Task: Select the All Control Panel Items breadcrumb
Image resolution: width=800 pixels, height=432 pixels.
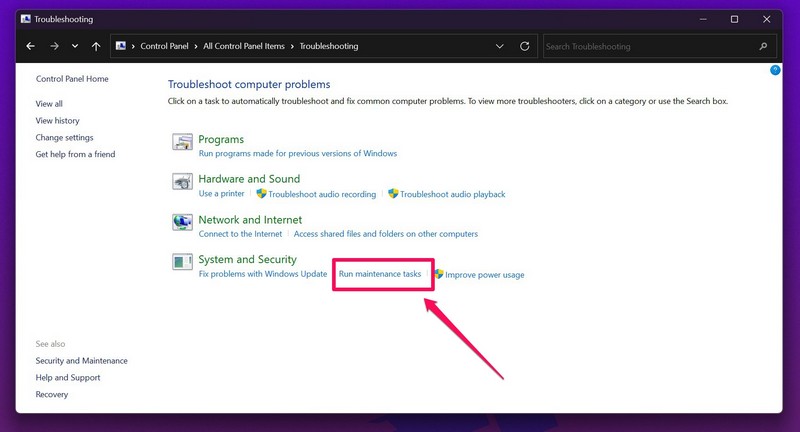Action: [246, 46]
